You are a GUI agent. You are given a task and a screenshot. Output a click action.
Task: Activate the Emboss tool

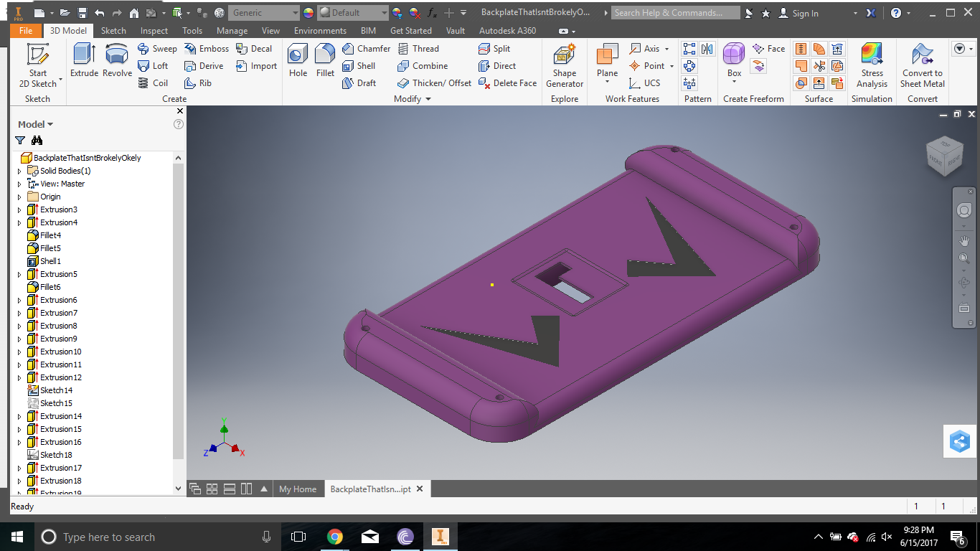click(x=206, y=49)
